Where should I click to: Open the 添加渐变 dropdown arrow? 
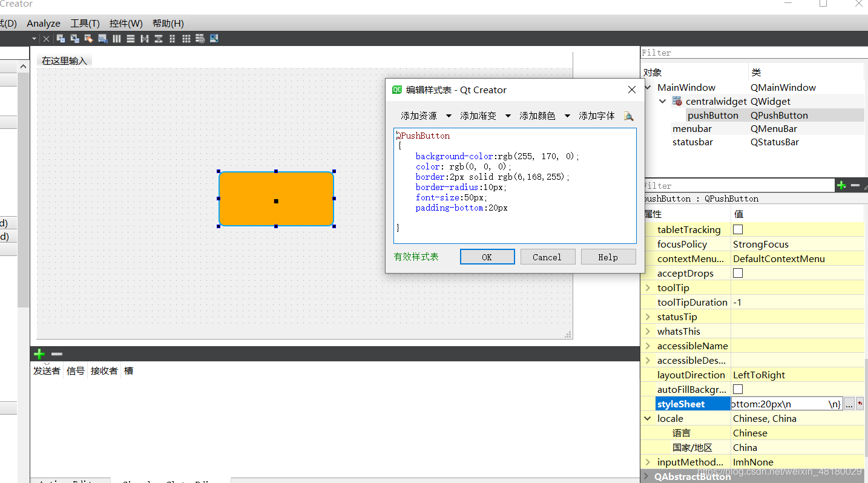(508, 116)
